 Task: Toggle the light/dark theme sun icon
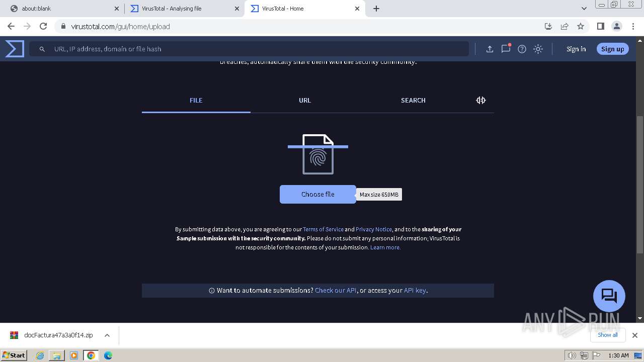click(538, 49)
